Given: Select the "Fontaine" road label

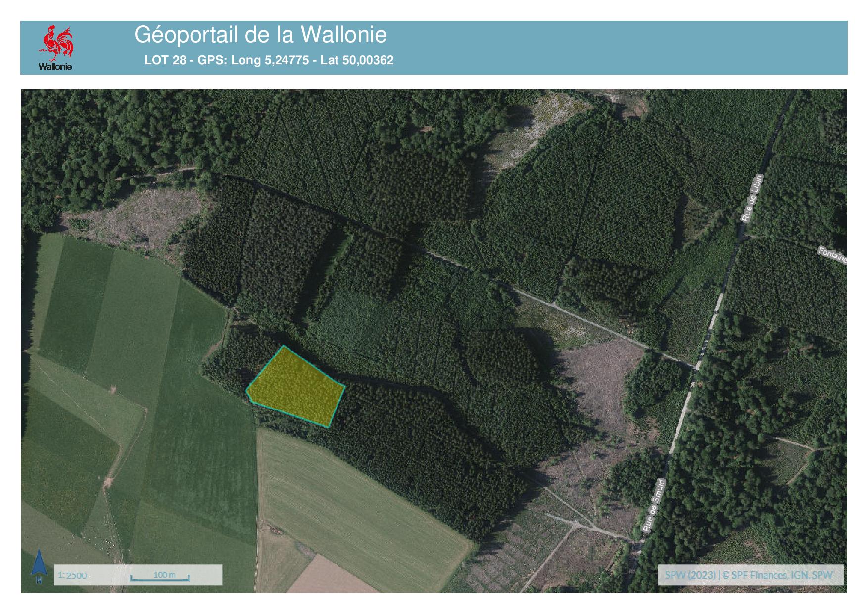Looking at the screenshot, I should (x=832, y=256).
